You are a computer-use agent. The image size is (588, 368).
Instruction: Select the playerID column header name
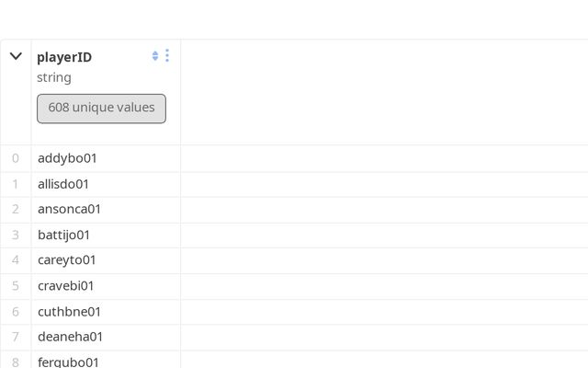[64, 57]
